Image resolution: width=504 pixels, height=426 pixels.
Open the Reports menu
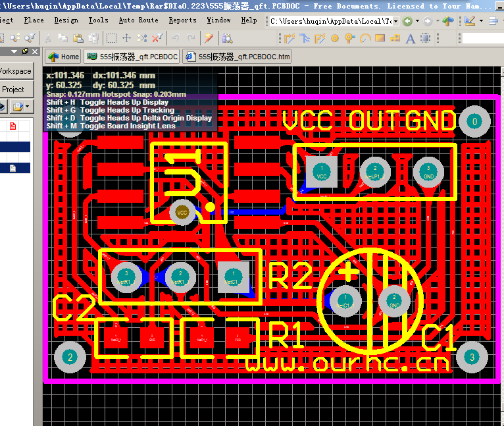coord(182,20)
